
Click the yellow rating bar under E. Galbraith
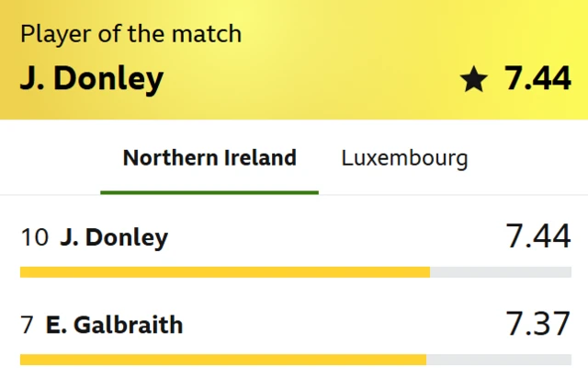click(222, 359)
